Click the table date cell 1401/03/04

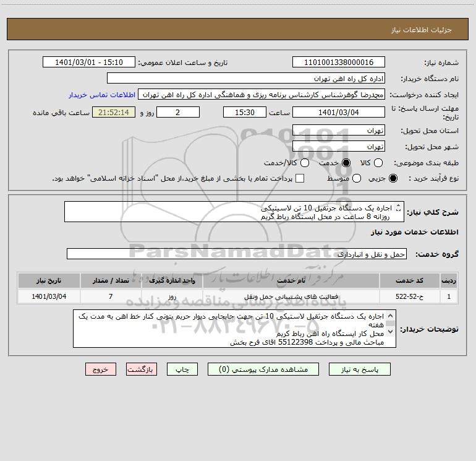pyautogui.click(x=49, y=296)
